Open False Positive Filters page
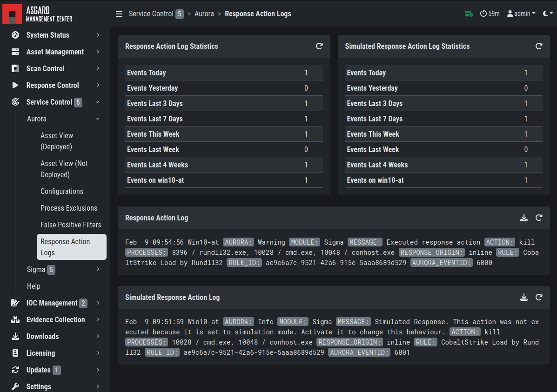This screenshot has height=392, width=557. 71,225
